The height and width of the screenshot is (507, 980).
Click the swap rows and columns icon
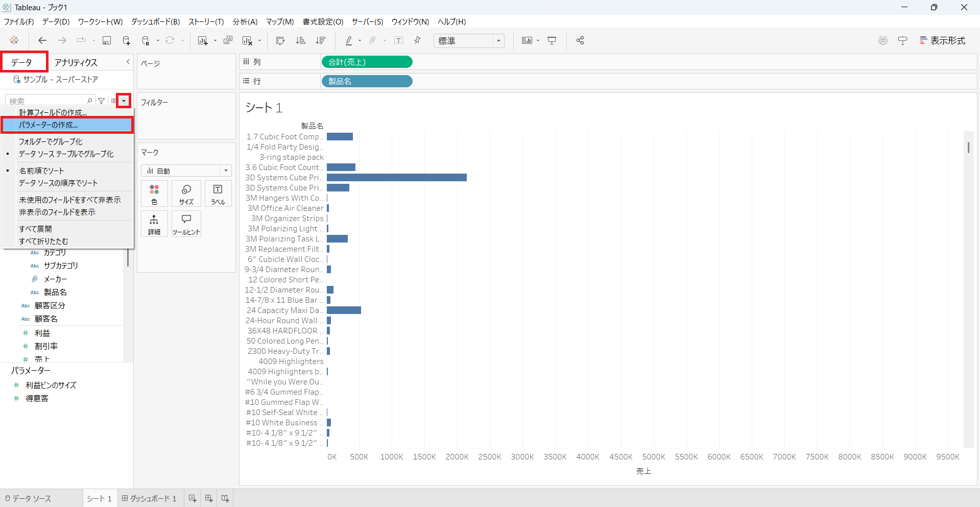(280, 41)
